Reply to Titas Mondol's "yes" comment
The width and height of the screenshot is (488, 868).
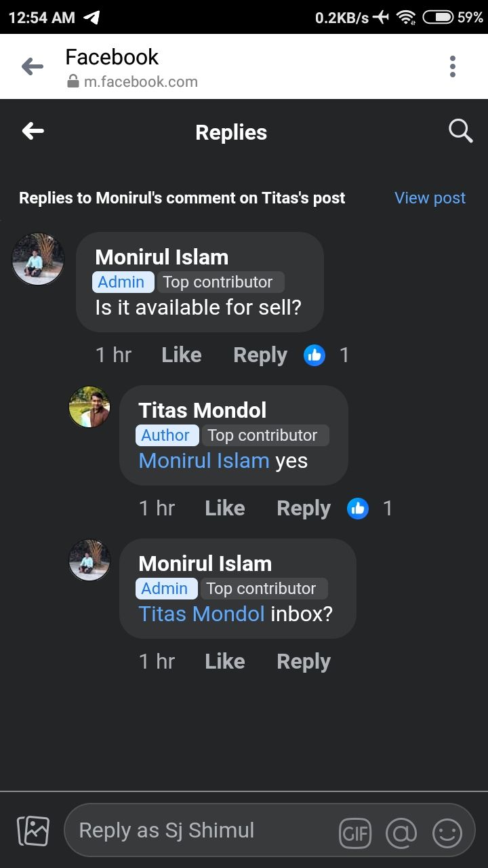[303, 508]
